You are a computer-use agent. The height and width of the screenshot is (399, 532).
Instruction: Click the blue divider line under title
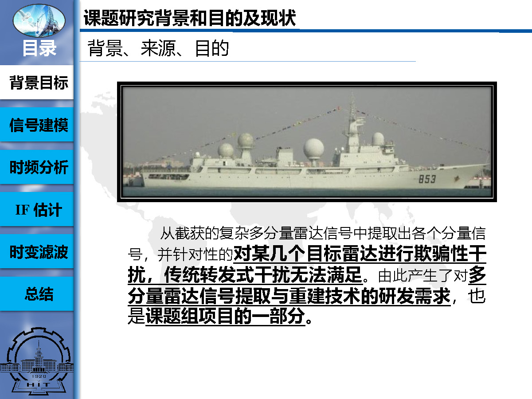[x=306, y=31]
